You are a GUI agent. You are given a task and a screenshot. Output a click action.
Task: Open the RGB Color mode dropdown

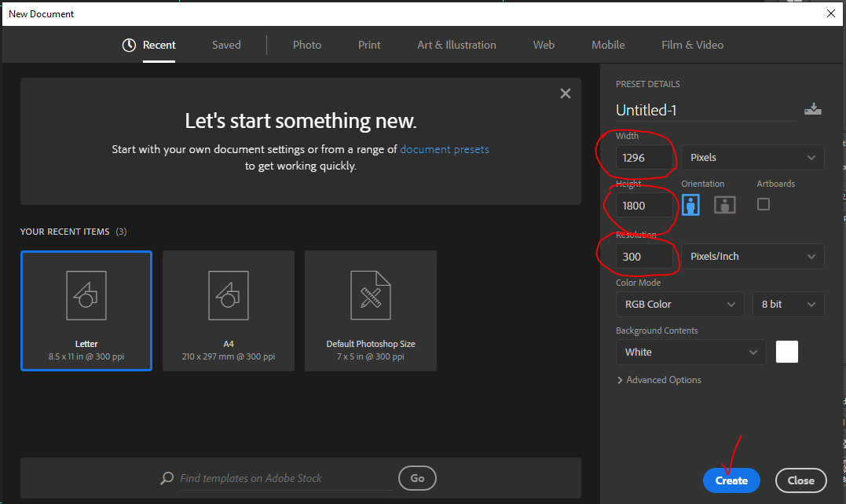point(679,305)
